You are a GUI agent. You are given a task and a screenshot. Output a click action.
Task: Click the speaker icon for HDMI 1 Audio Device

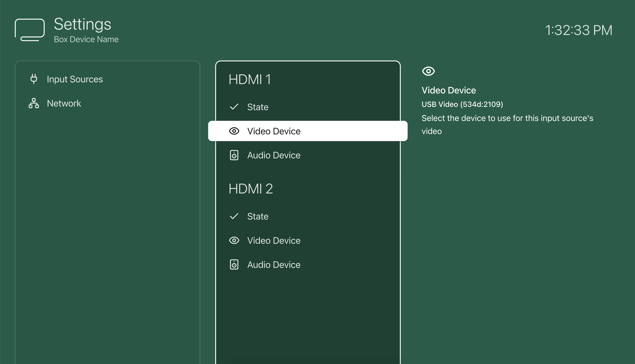click(234, 155)
